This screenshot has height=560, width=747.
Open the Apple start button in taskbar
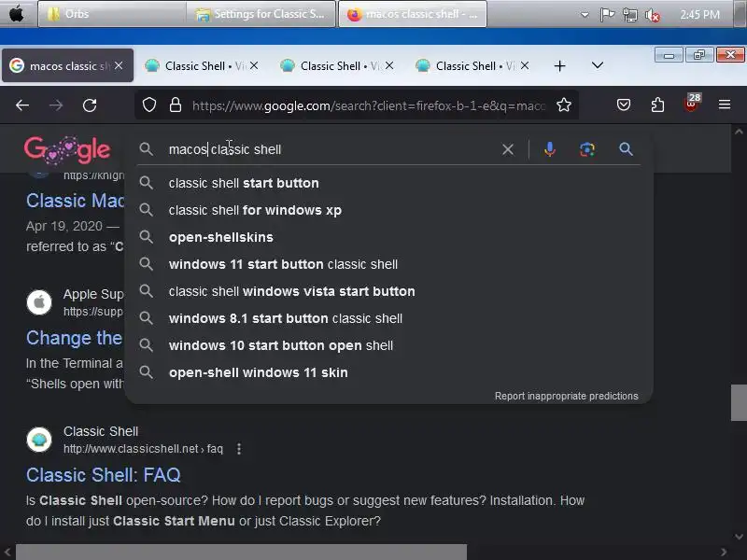16,14
